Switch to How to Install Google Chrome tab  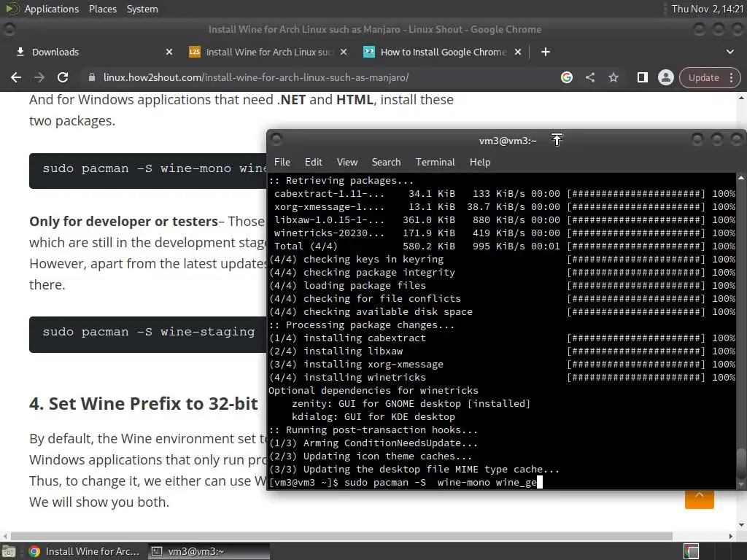pos(443,52)
